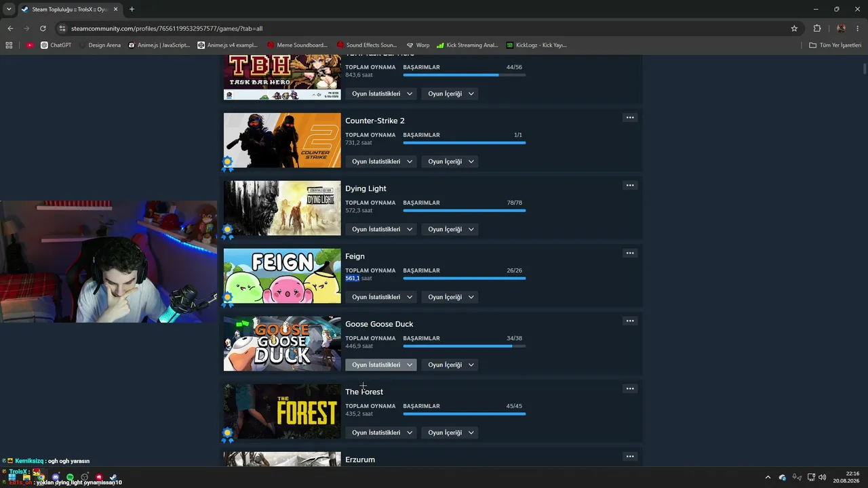The image size is (868, 488).
Task: Open Spotify from the taskbar
Action: [x=70, y=477]
